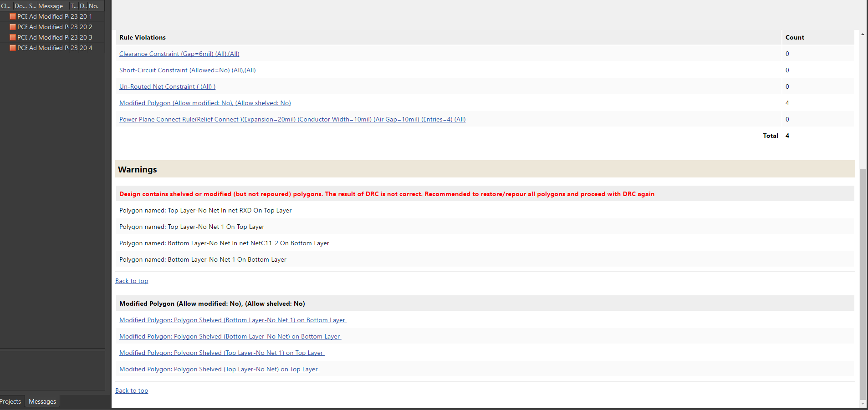This screenshot has width=868, height=410.
Task: Open Polygon Shelved (Bottom Layer-No Net) violation link
Action: pyautogui.click(x=230, y=336)
